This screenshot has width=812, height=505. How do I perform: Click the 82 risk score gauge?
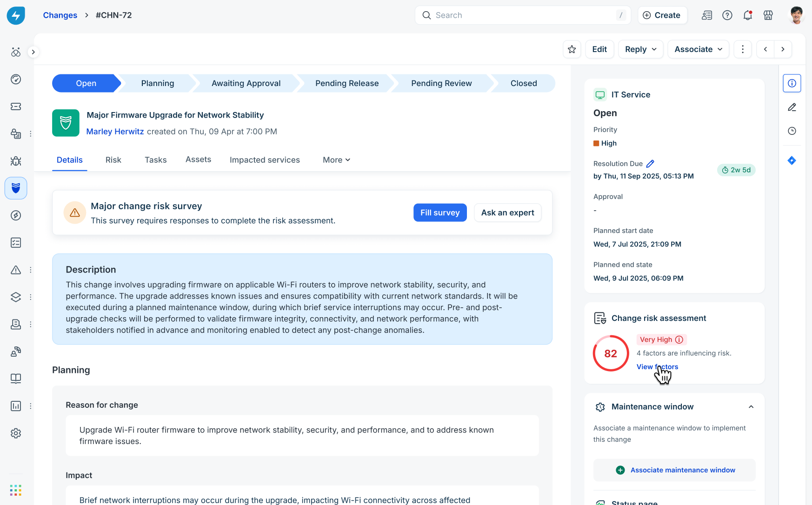tap(611, 353)
